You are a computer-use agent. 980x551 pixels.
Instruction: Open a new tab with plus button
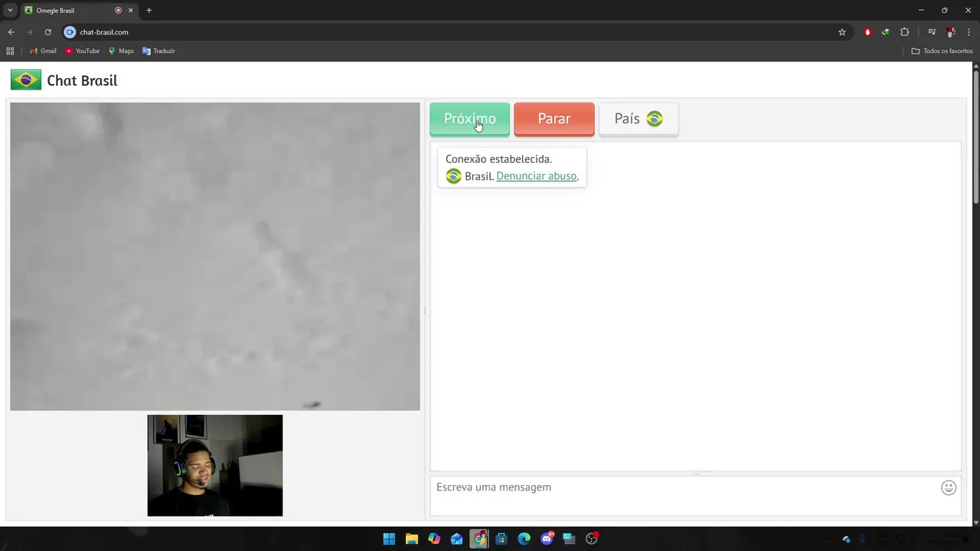[149, 11]
